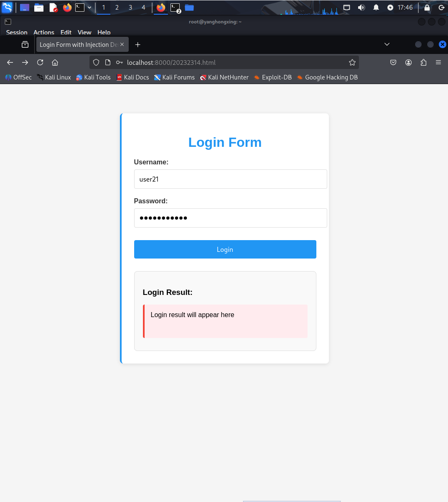448x502 pixels.
Task: Click the Pocket save icon
Action: pyautogui.click(x=393, y=62)
